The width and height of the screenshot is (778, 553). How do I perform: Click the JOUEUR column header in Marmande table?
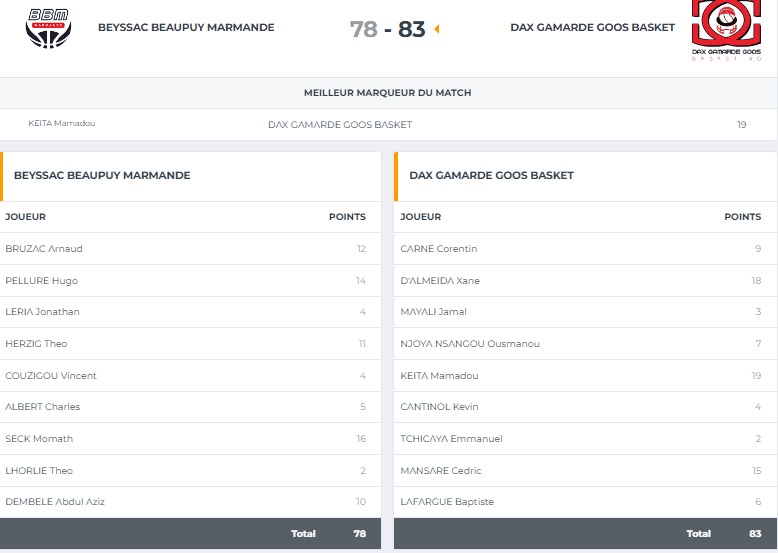(x=25, y=217)
